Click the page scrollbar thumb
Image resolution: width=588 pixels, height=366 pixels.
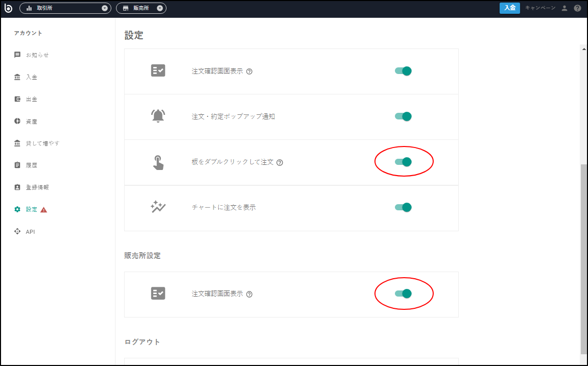[584, 258]
